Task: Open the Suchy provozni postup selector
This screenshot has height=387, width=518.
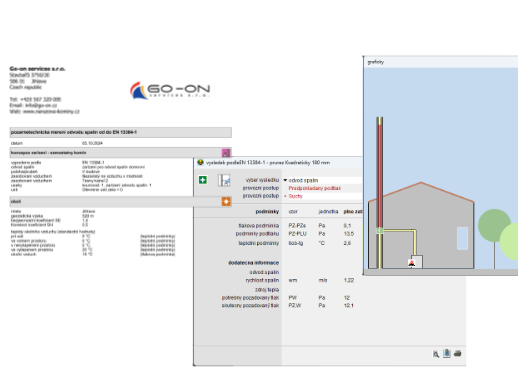Action: (296, 196)
